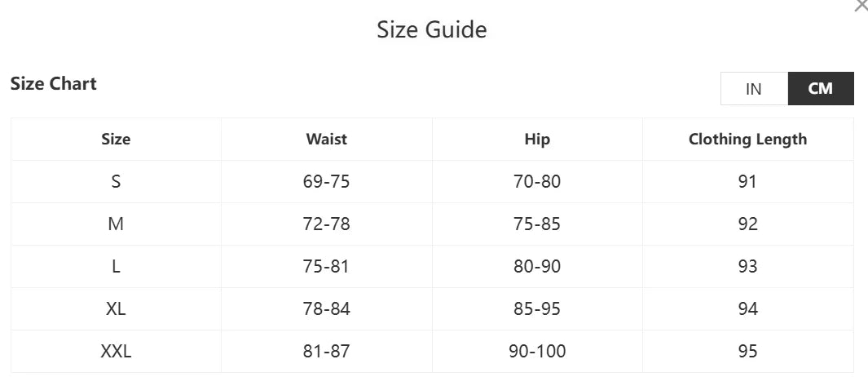868x377 pixels.
Task: Click the Hip column header
Action: click(537, 139)
